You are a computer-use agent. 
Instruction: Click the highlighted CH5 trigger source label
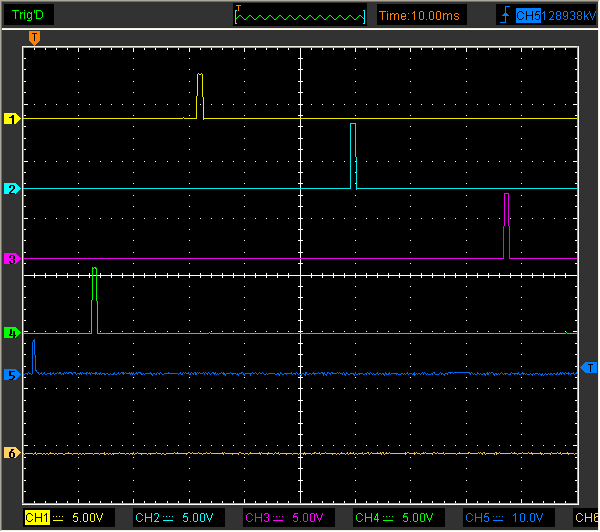coord(528,16)
